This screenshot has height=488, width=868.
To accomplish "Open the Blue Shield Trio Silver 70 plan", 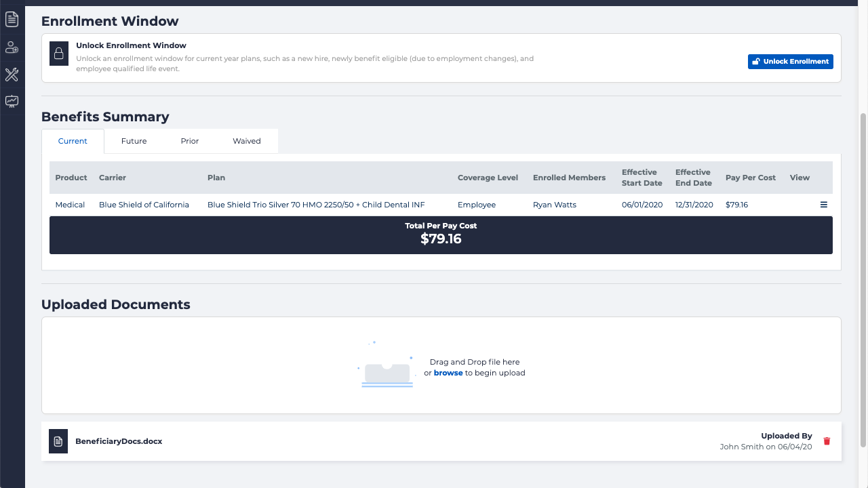I will coord(316,204).
